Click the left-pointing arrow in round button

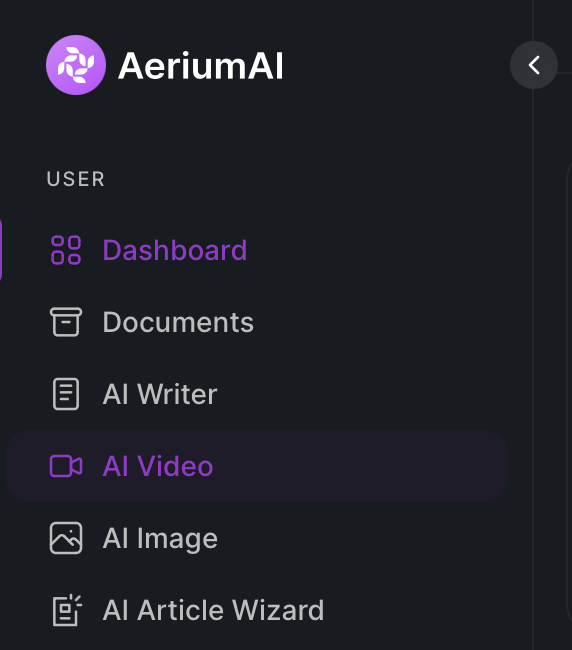click(x=534, y=65)
